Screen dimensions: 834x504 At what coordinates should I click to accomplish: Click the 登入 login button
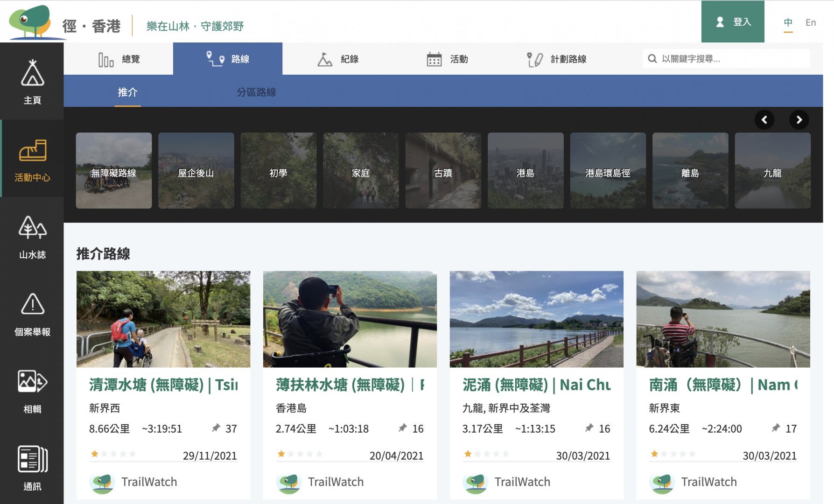[732, 22]
